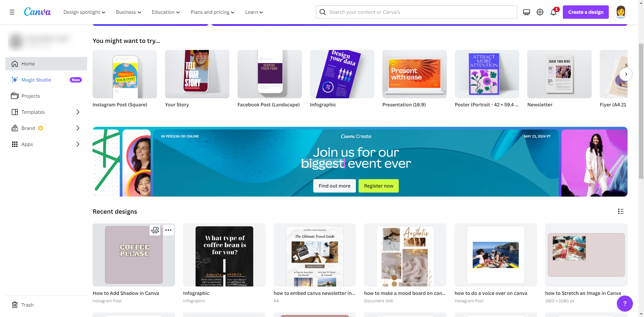Click the three-dots menu on Coffee Please design
The height and width of the screenshot is (317, 644).
[x=168, y=230]
